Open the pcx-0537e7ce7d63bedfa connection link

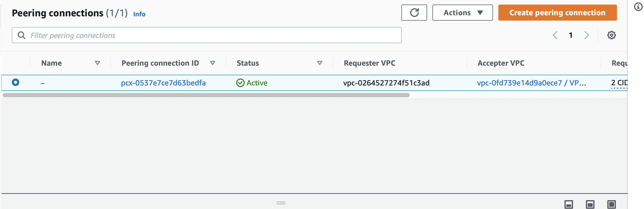[163, 83]
